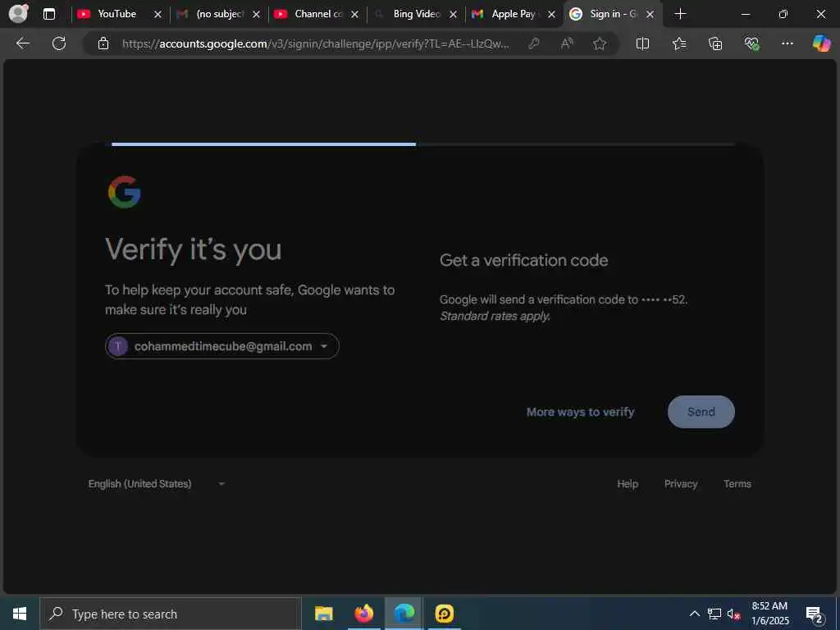Refresh the page
840x630 pixels.
click(59, 43)
